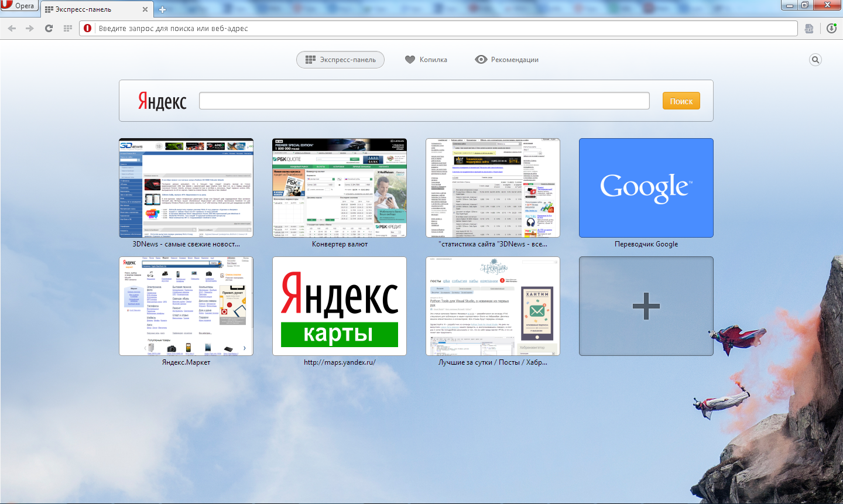The height and width of the screenshot is (504, 843).
Task: Open the Opera main menu button
Action: coord(19,6)
